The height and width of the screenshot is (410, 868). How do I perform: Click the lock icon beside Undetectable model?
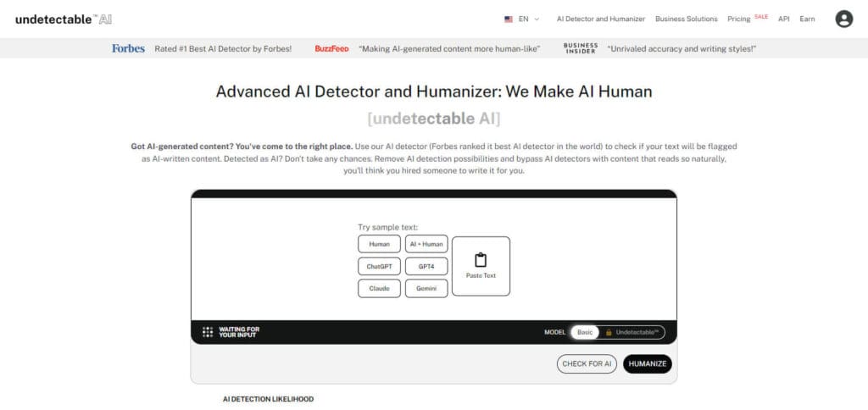pyautogui.click(x=609, y=333)
